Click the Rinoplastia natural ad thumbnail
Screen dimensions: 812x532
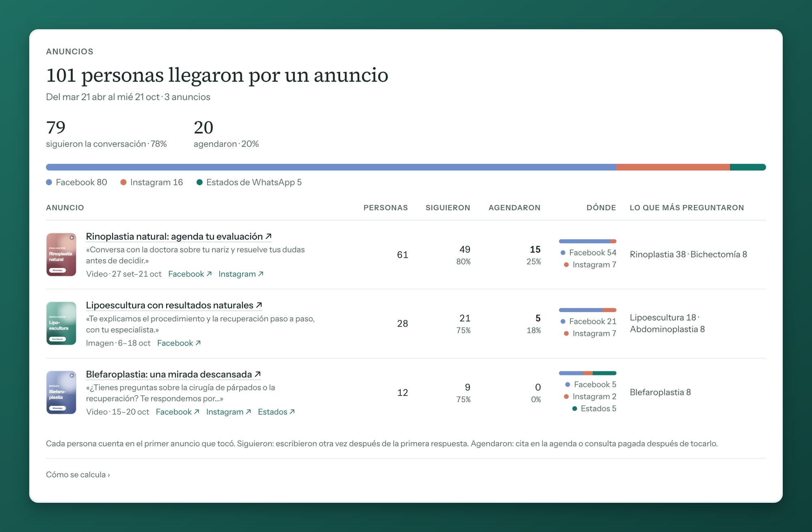click(61, 254)
